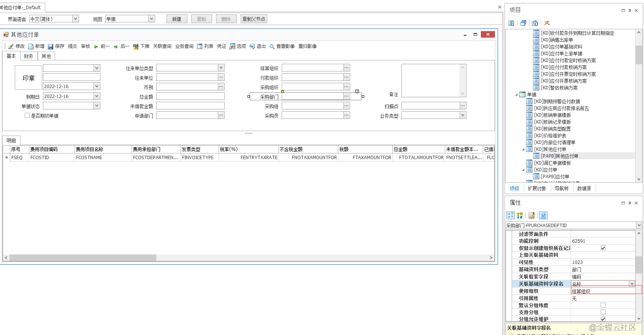The height and width of the screenshot is (335, 644).
Task: Collapse the 单据 tree node
Action: click(516, 95)
